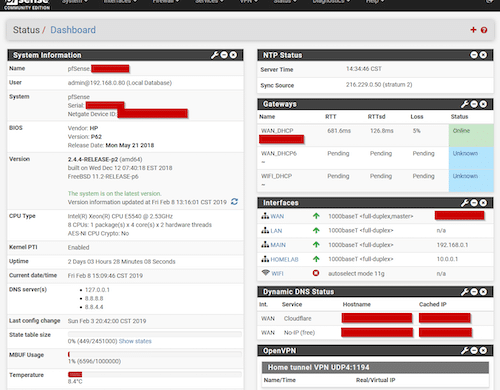Open OpenVPN widget wrench settings
The height and width of the screenshot is (390, 500).
[465, 350]
